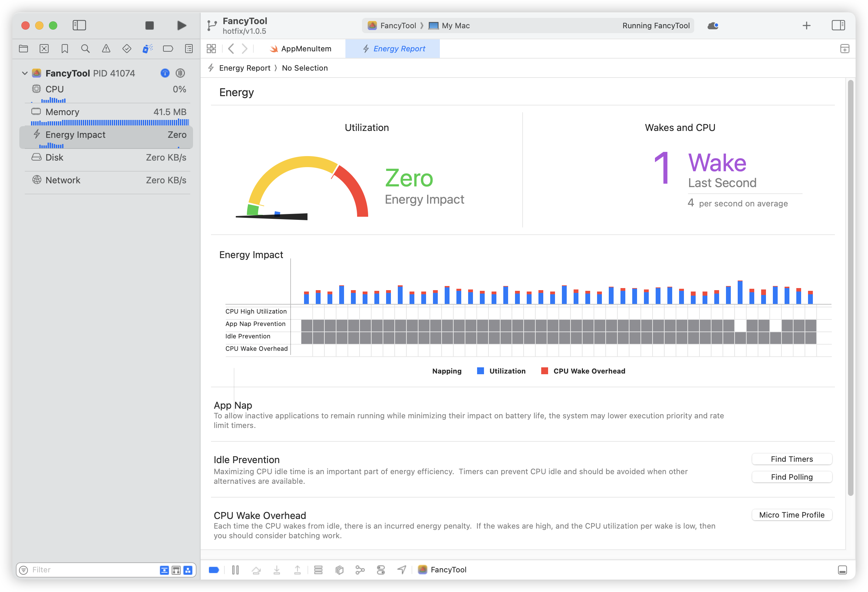Open the Issue navigator warning icon

tap(106, 49)
